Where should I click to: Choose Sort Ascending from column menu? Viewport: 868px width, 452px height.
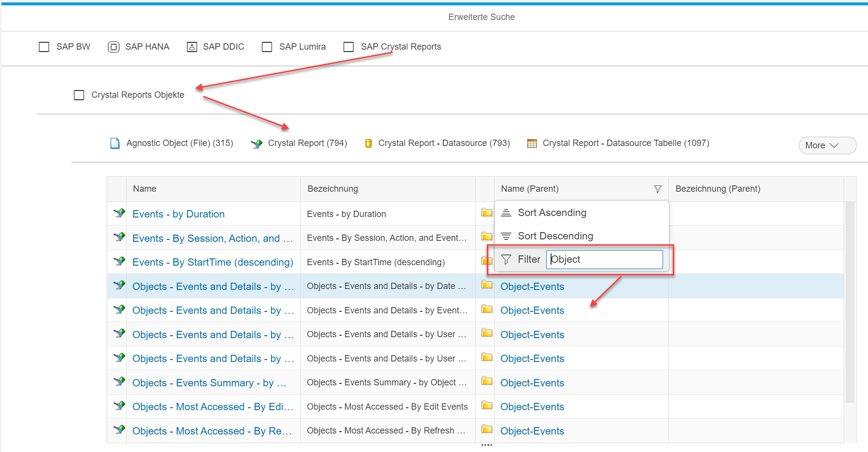(552, 213)
